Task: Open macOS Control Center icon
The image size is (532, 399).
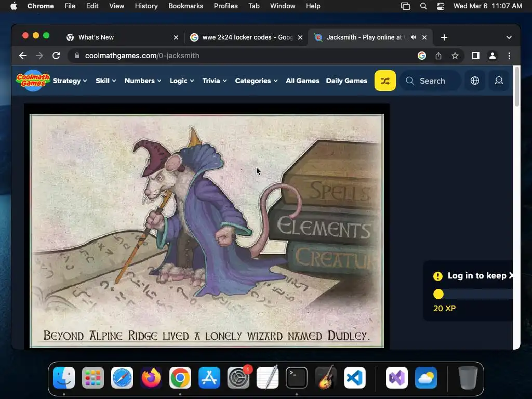Action: tap(441, 6)
